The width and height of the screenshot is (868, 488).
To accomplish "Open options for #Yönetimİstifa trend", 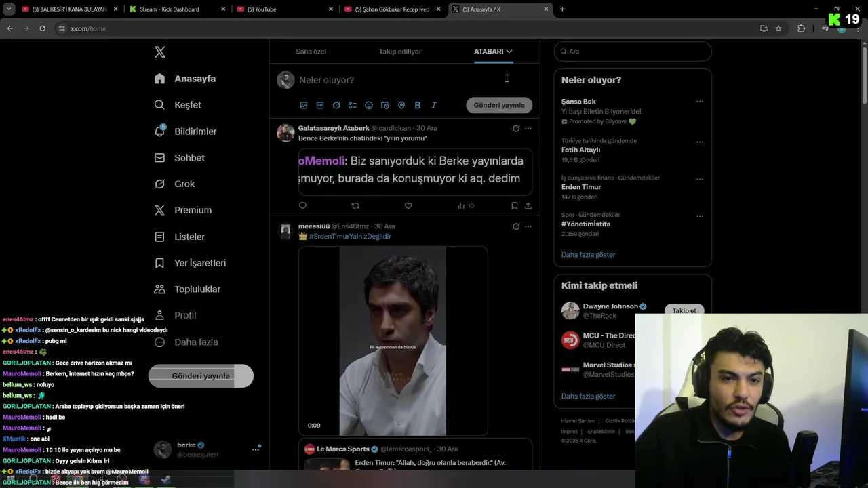I will click(700, 216).
